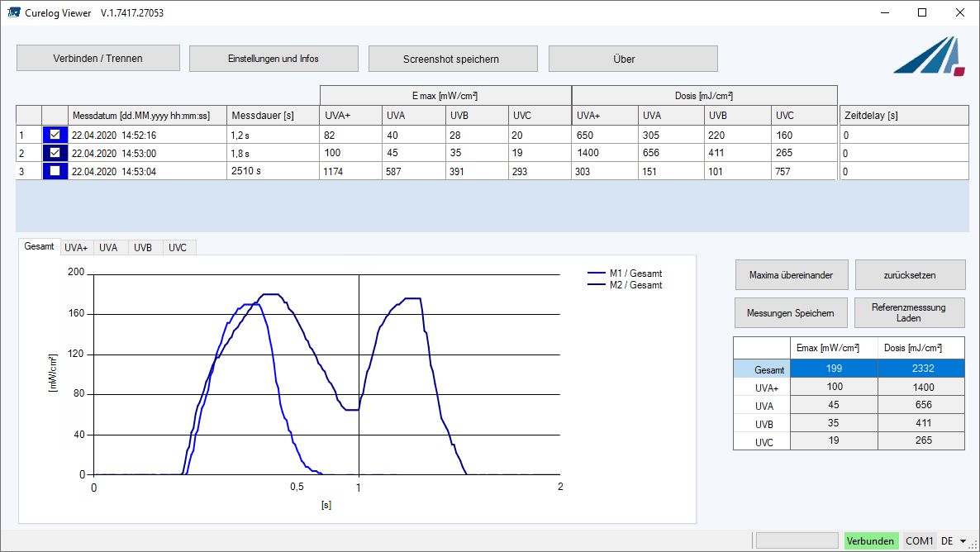Enable measurement 3 checkbox
The image size is (980, 552).
pyautogui.click(x=55, y=171)
